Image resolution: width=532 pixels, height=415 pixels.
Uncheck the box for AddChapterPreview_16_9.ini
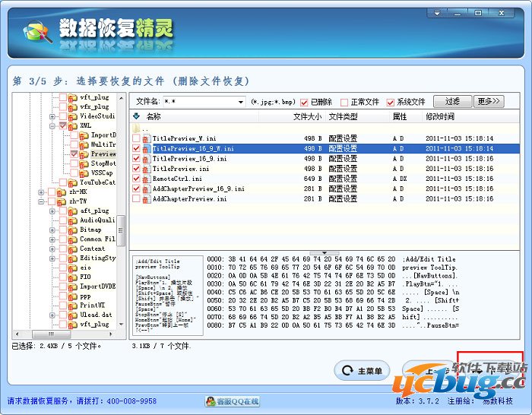(136, 188)
